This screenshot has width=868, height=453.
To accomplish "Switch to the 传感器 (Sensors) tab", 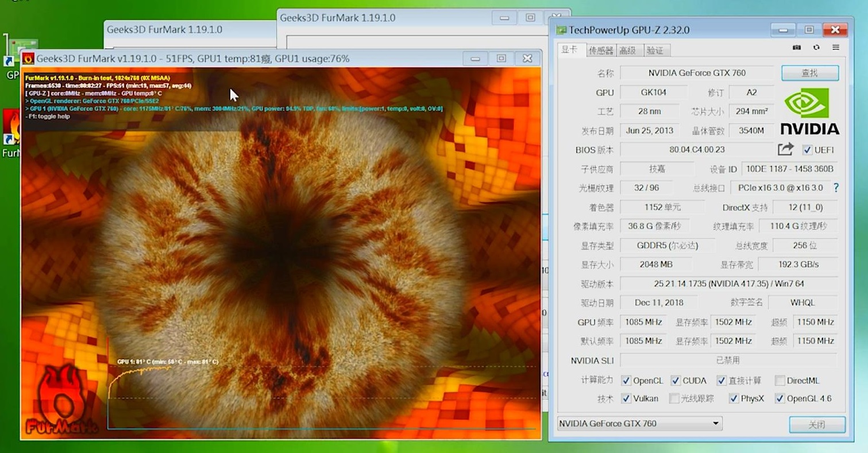I will (x=601, y=51).
